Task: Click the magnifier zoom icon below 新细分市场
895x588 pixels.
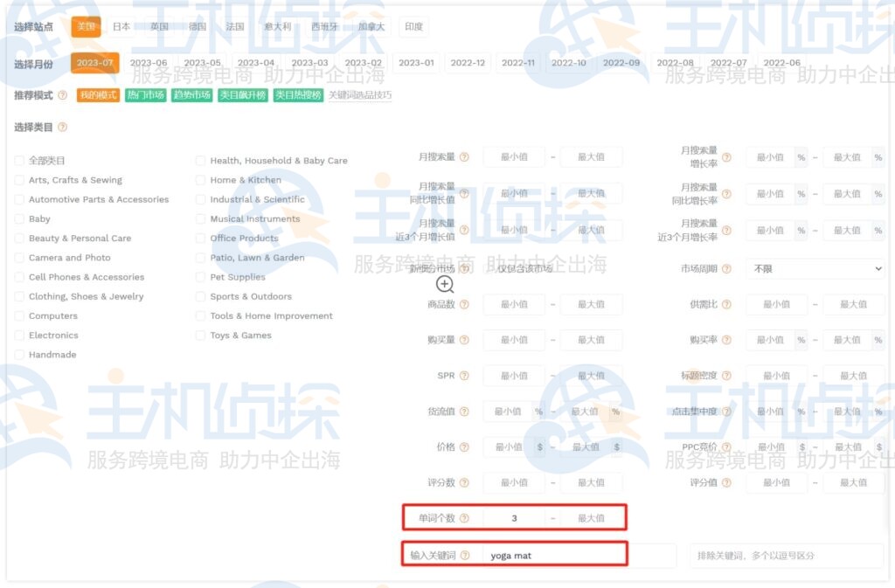Action: (x=446, y=285)
